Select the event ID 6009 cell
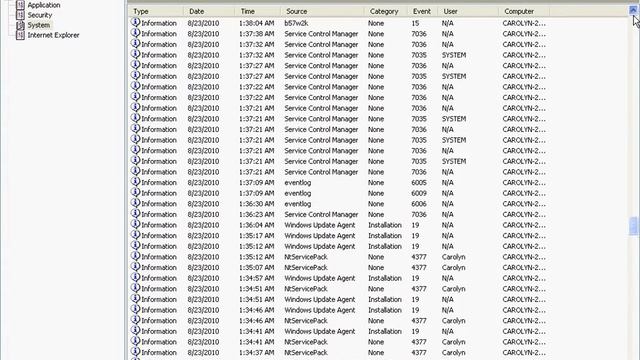The image size is (640, 360). [419, 193]
